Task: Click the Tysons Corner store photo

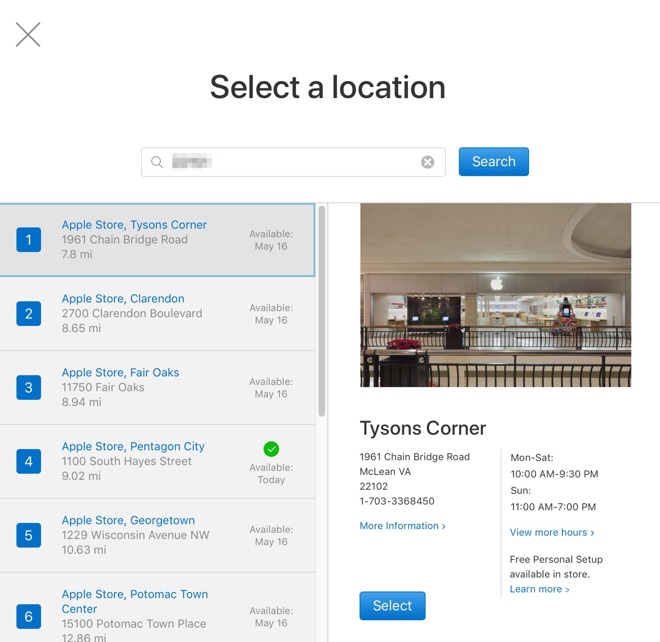Action: (x=495, y=295)
